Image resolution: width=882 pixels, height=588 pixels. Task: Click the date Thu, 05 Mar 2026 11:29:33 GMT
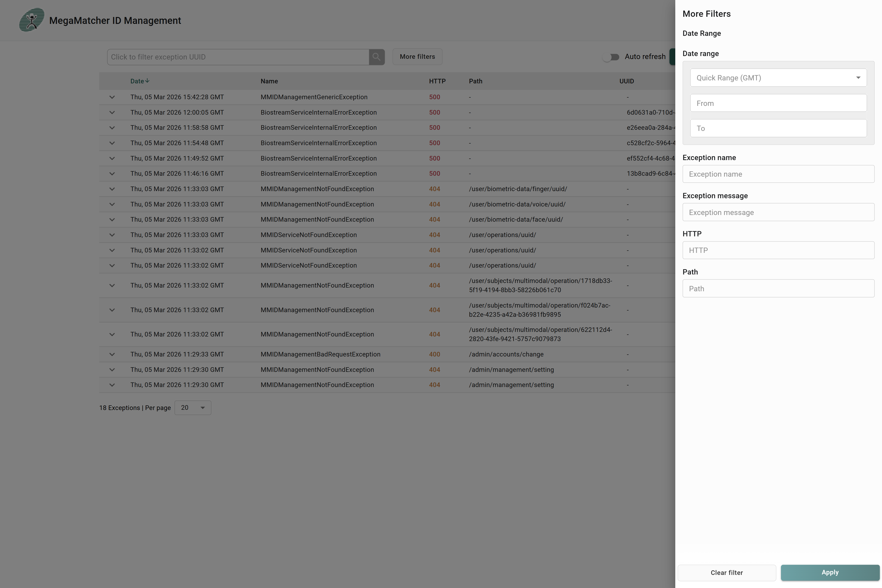[x=177, y=354]
